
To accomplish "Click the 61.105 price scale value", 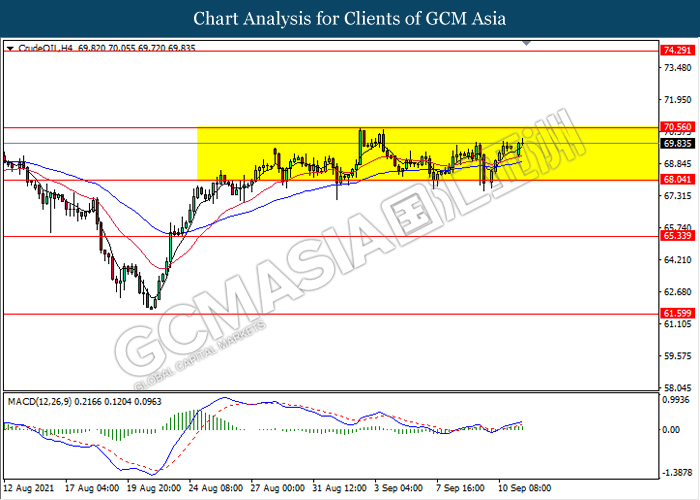I will pos(678,324).
